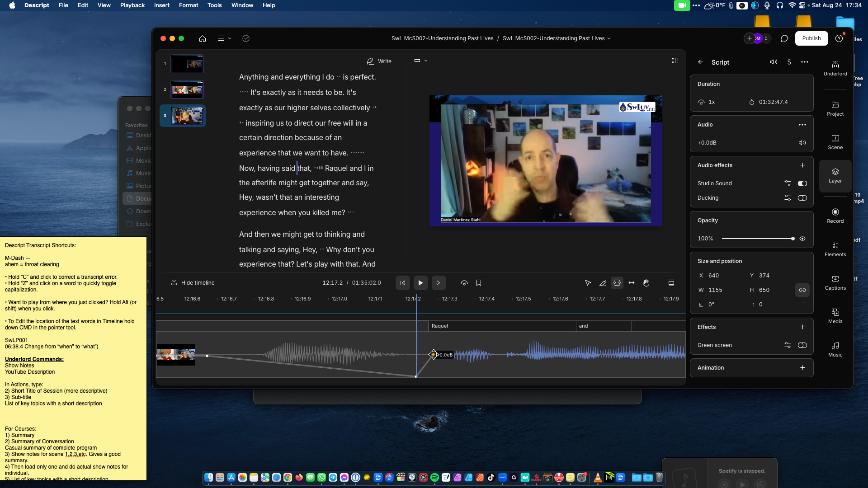Toggle the Ducking switch

pyautogui.click(x=802, y=198)
